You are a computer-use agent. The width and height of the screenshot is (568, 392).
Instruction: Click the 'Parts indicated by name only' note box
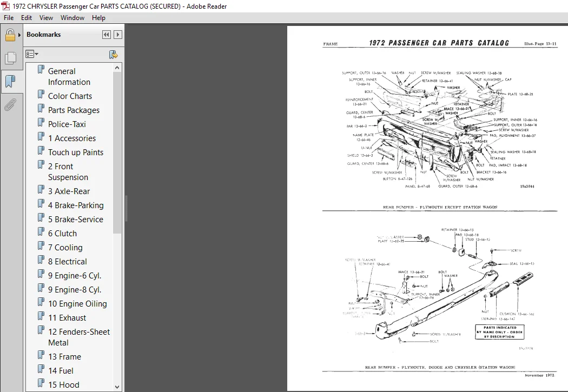tap(499, 332)
